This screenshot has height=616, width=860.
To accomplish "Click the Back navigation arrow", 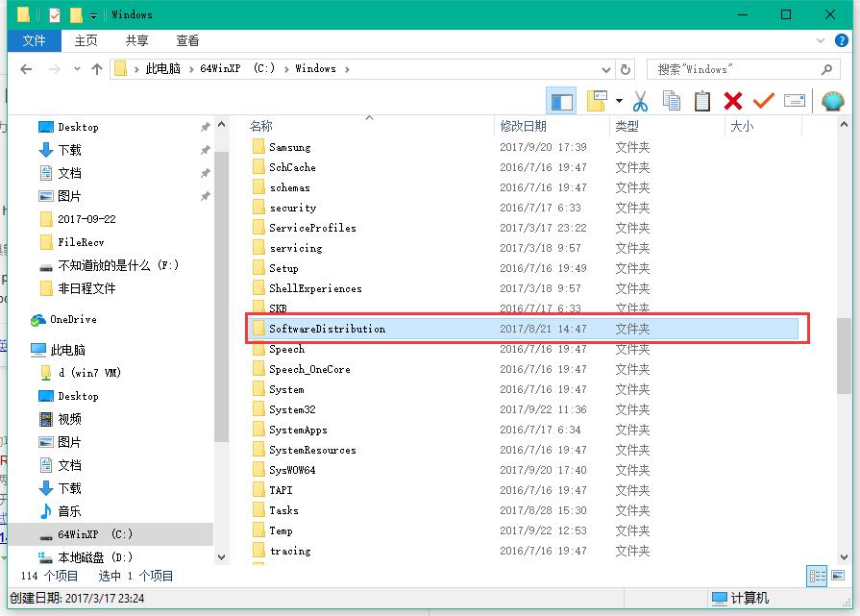I will tap(25, 69).
